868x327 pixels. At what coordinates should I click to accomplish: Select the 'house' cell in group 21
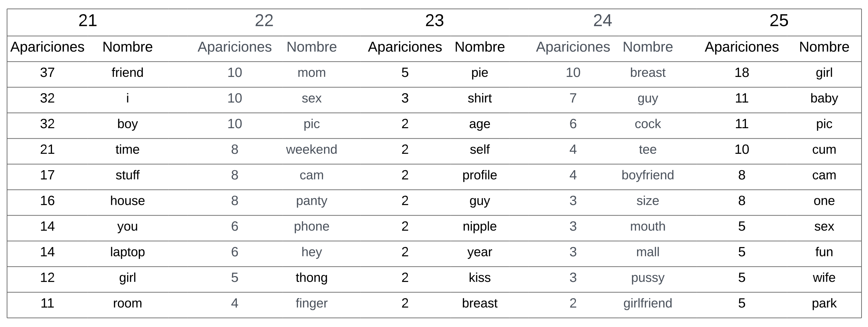(128, 201)
